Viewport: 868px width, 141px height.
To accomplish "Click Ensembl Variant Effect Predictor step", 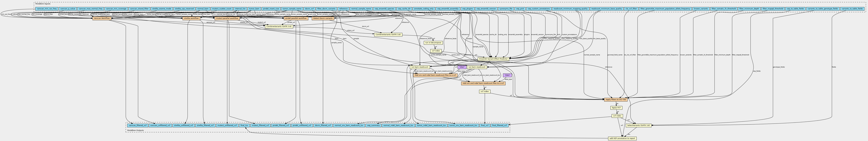I will point(493,59).
